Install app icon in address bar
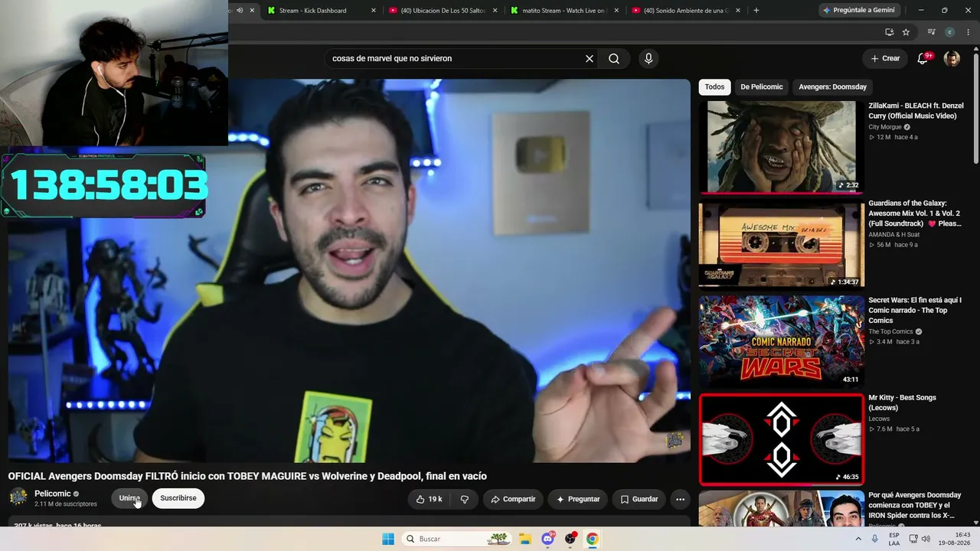Screen dimensions: 980x551 (889, 32)
